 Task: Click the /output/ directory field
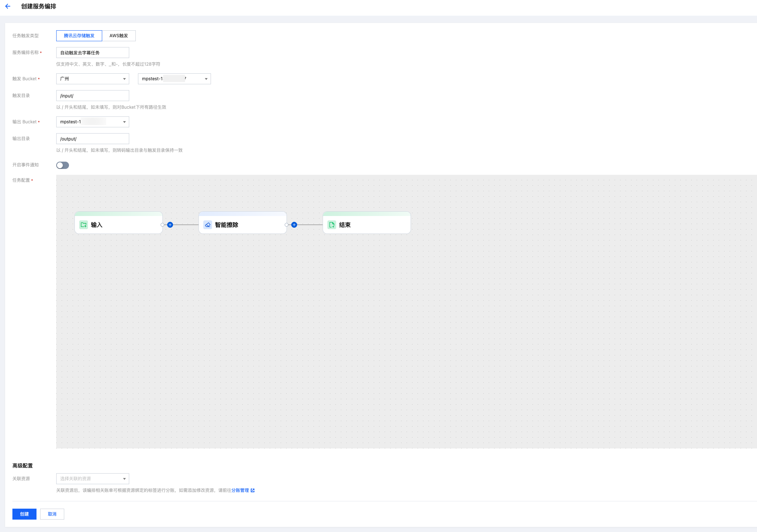93,139
